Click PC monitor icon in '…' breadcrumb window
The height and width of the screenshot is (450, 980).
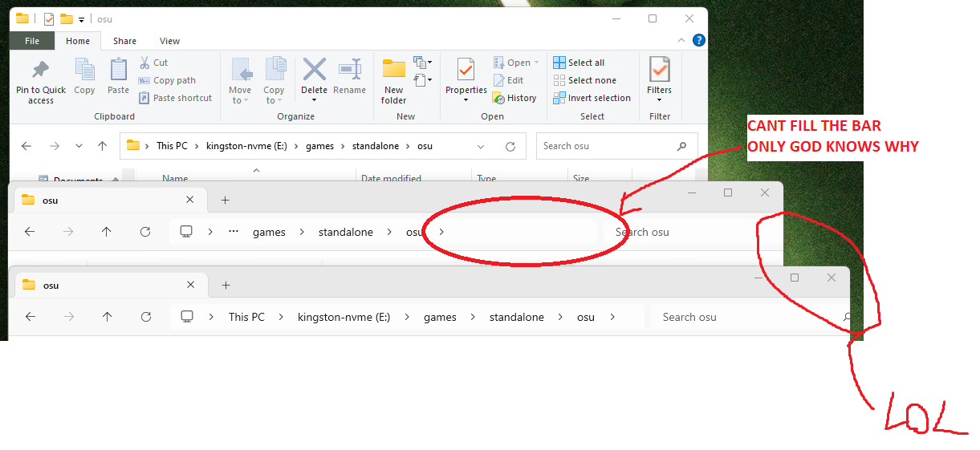186,232
